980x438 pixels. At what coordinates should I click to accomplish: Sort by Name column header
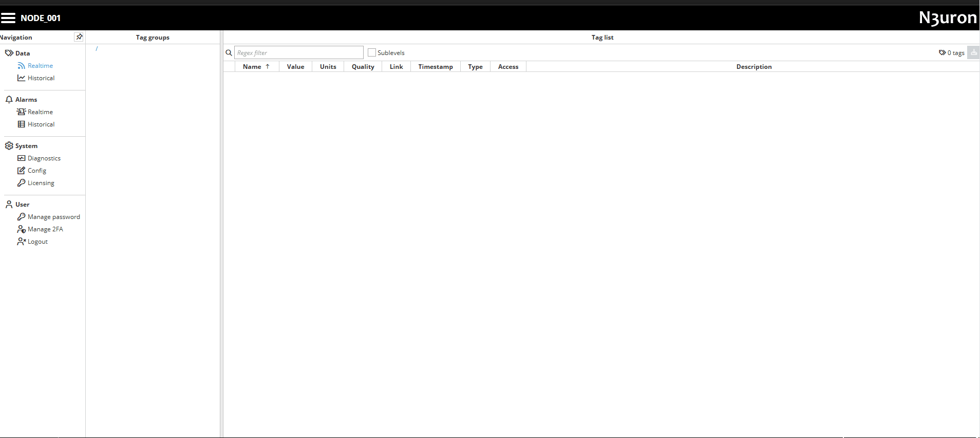(252, 67)
